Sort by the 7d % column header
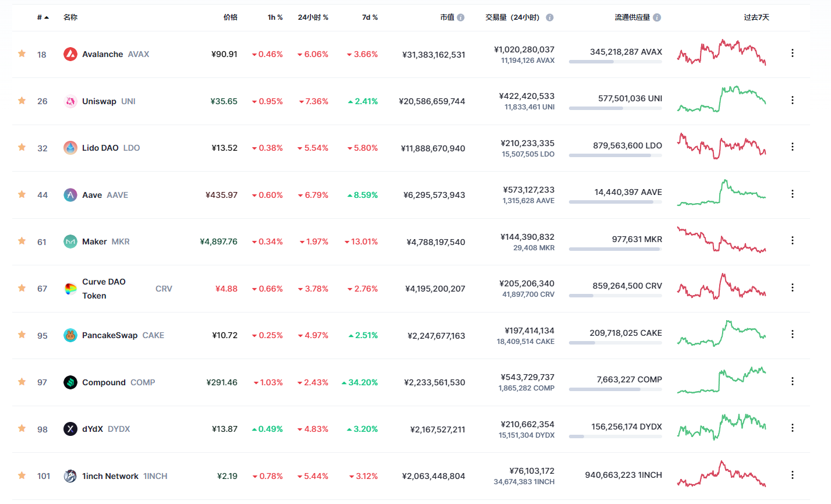 pyautogui.click(x=370, y=17)
